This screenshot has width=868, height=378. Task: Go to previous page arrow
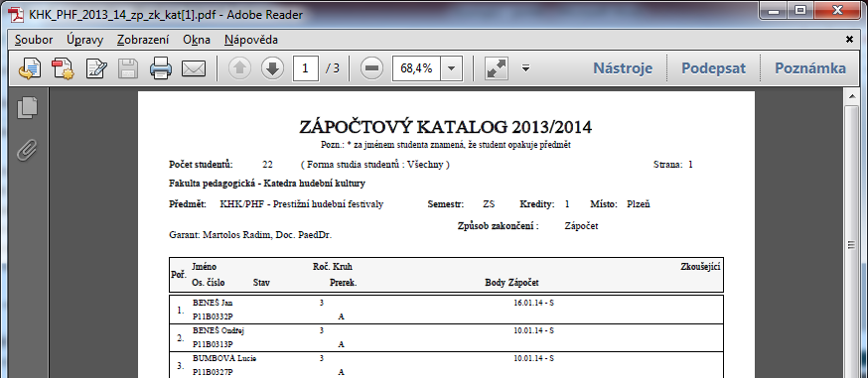239,68
